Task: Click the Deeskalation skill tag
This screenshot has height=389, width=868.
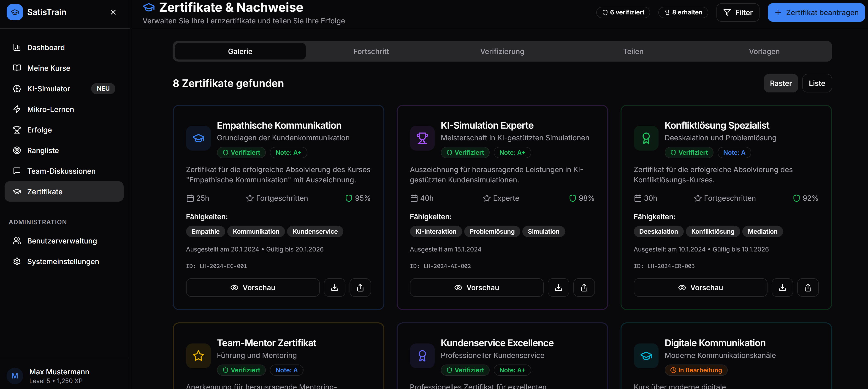Action: (658, 231)
